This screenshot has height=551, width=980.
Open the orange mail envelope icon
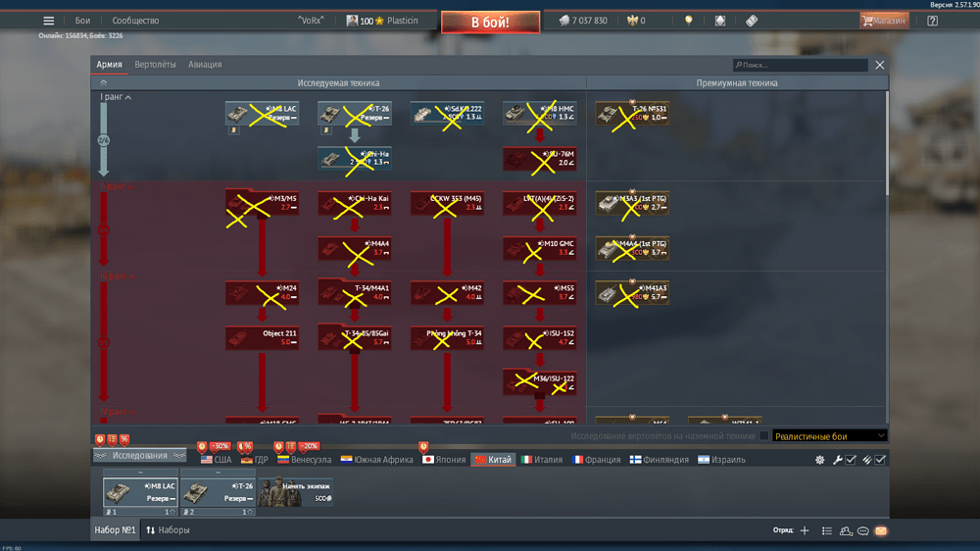[x=881, y=530]
